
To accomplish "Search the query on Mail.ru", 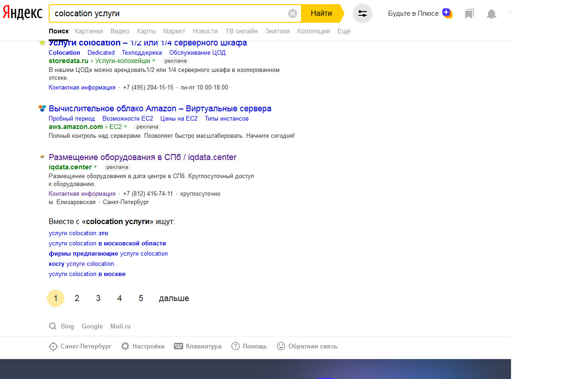I will pos(121,326).
